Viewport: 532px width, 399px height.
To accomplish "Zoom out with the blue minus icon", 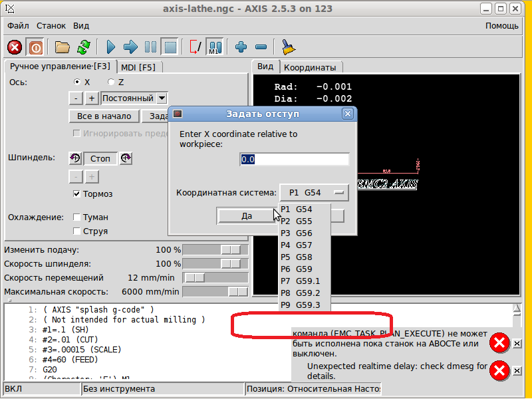I will click(261, 47).
